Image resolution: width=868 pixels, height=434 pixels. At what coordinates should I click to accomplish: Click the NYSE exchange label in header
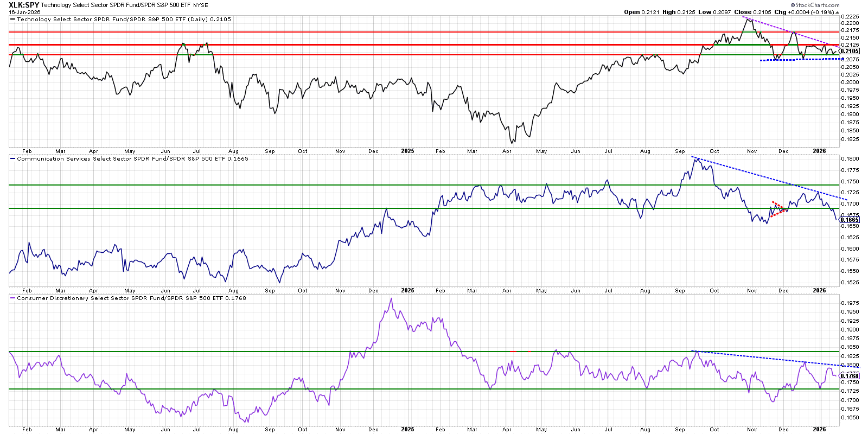point(201,5)
